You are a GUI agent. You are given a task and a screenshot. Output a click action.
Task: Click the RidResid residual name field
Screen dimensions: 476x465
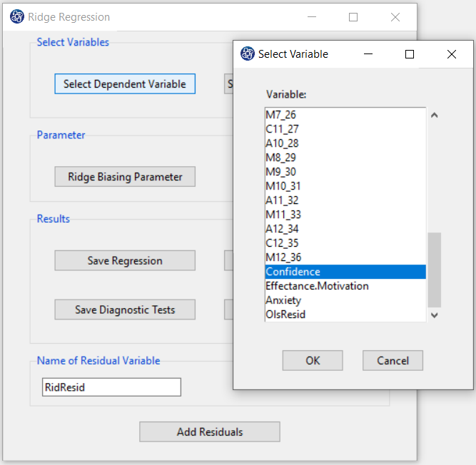tap(111, 387)
